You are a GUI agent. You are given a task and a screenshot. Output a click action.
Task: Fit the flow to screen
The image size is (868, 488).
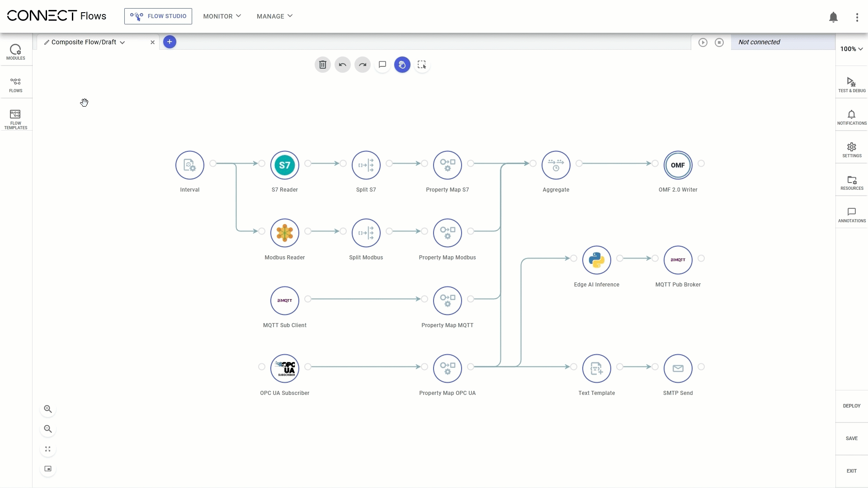(x=48, y=449)
